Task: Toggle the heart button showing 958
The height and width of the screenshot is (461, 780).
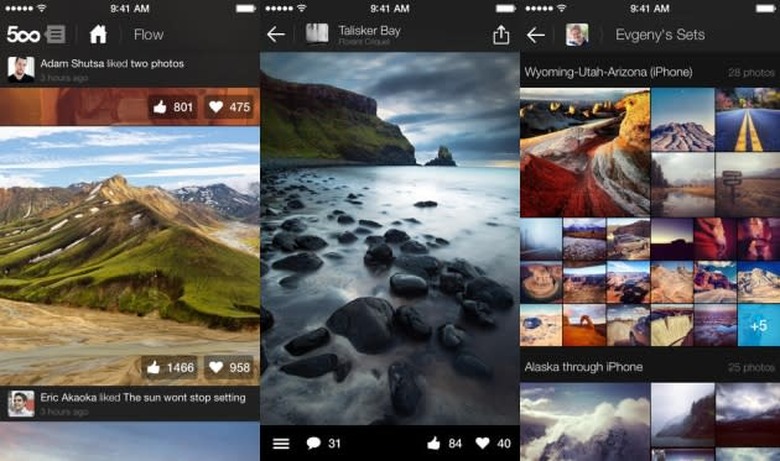Action: click(x=229, y=367)
